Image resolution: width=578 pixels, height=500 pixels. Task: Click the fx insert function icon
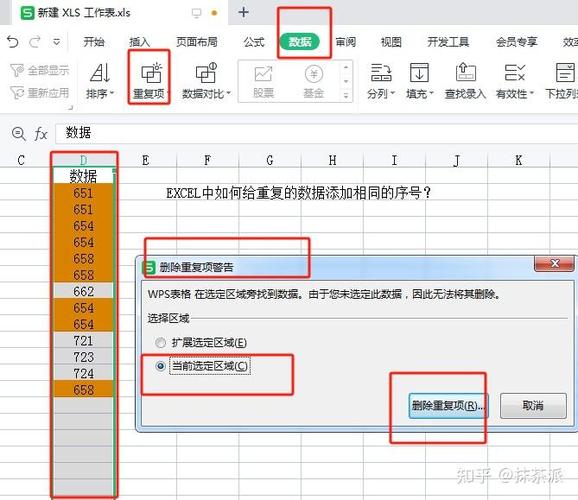point(41,134)
